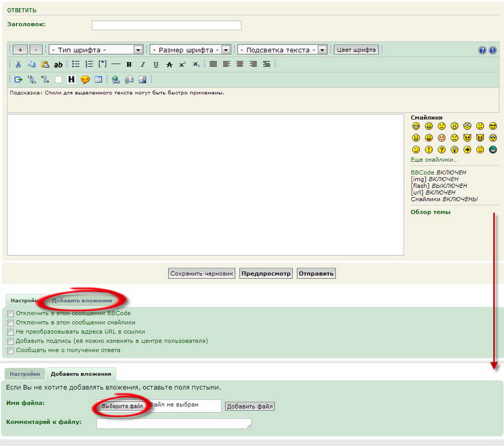Screen dimensions: 504x446
Task: Click the 'BBCode' link
Action: [422, 172]
